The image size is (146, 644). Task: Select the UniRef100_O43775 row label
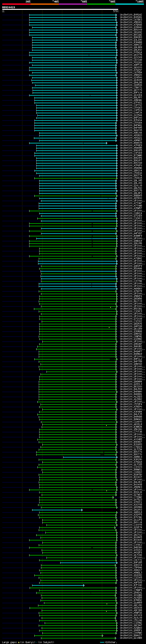pyautogui.click(x=131, y=55)
